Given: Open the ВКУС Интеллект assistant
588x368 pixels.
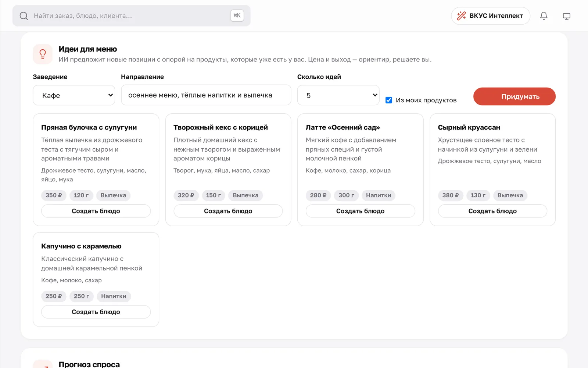Looking at the screenshot, I should pyautogui.click(x=491, y=16).
